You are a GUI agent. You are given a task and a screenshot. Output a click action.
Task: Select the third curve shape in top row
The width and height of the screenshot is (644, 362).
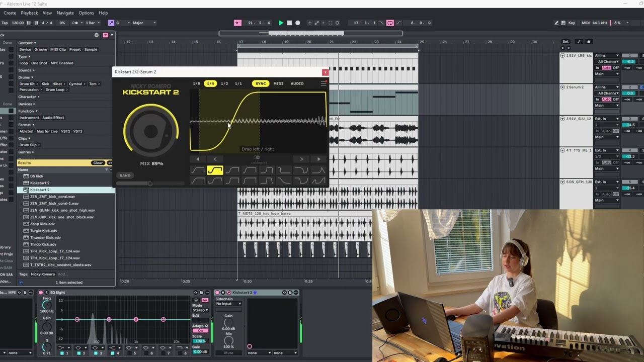[232, 170]
